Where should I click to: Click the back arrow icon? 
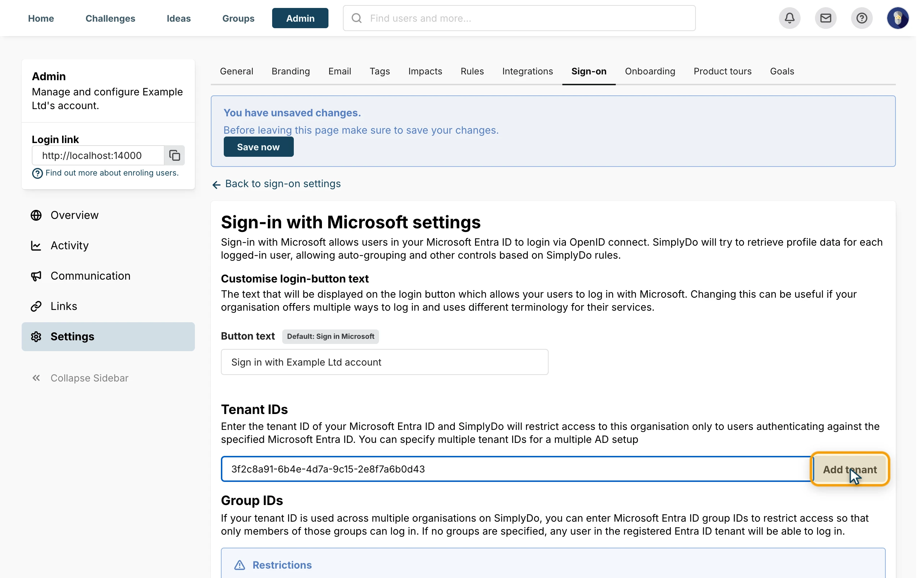tap(217, 185)
